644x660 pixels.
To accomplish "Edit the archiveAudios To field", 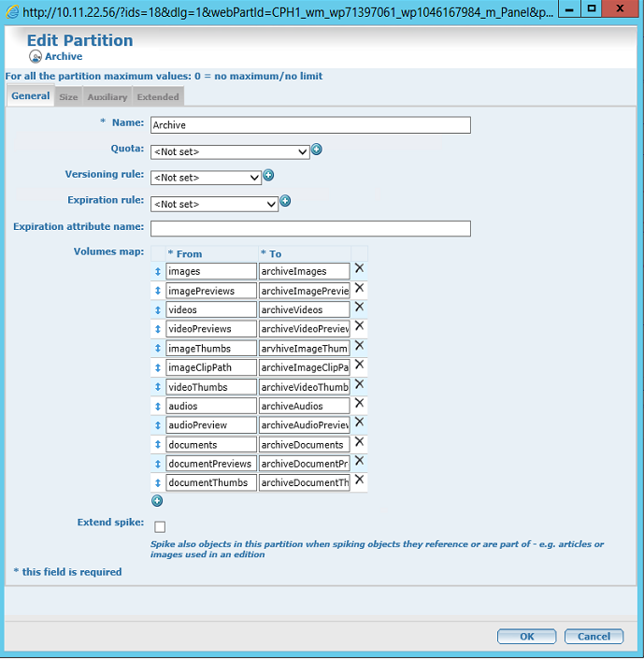I will pos(305,406).
